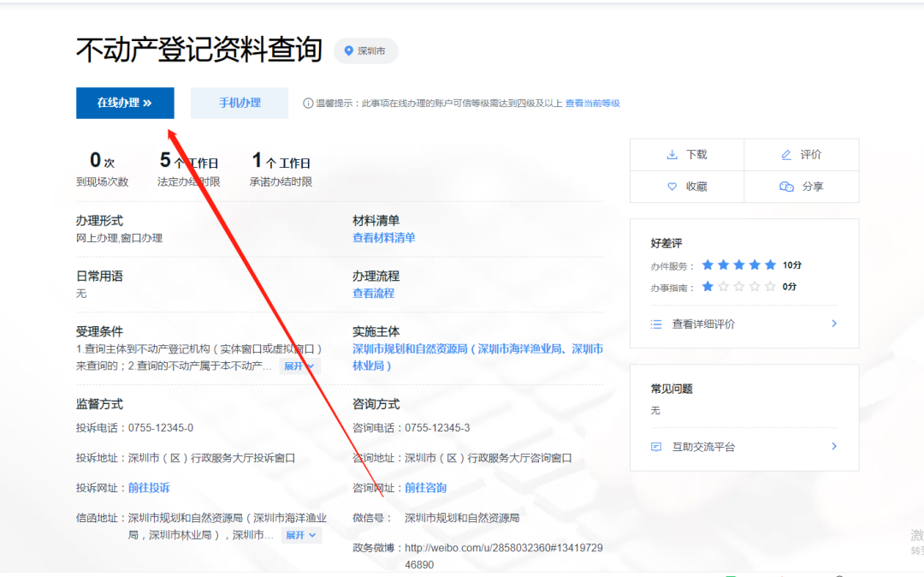Image resolution: width=924 pixels, height=577 pixels.
Task: Click the 收藏 label text
Action: [696, 187]
